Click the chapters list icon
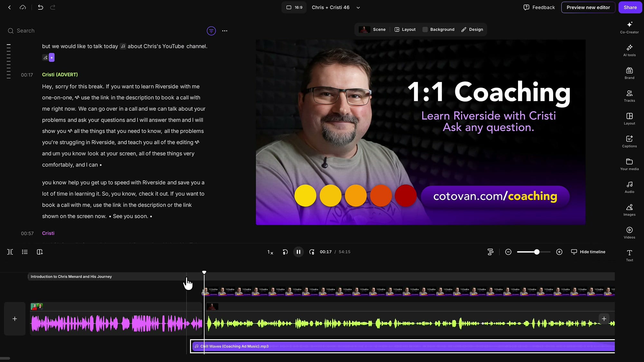Viewport: 644px width, 362px height. [25, 252]
